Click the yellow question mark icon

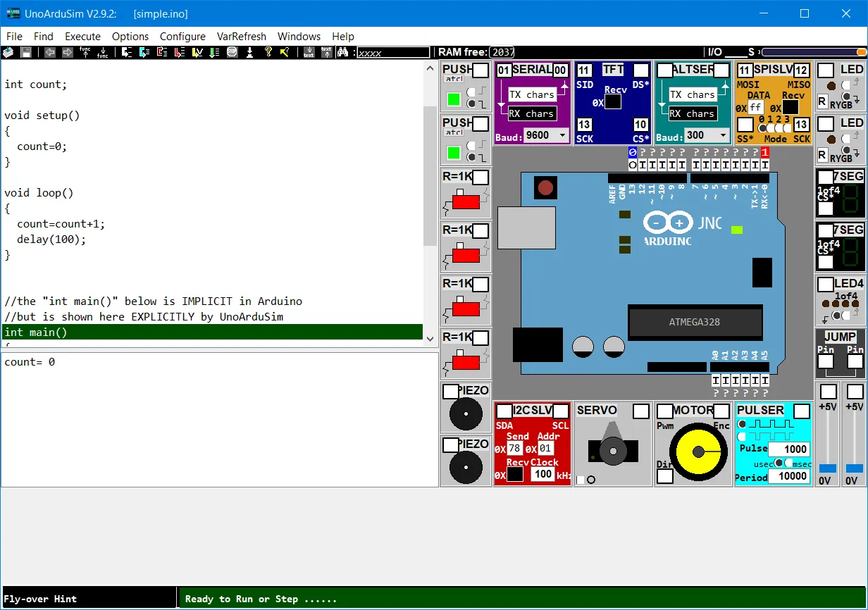[268, 52]
